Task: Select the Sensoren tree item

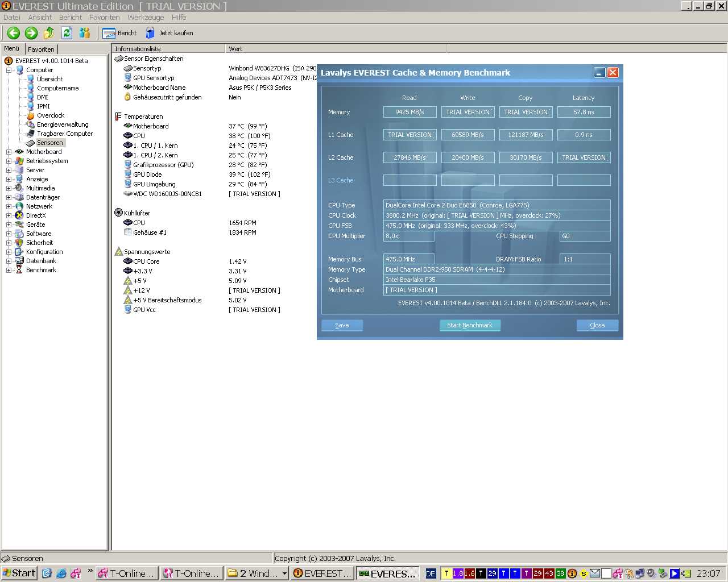Action: (50, 143)
